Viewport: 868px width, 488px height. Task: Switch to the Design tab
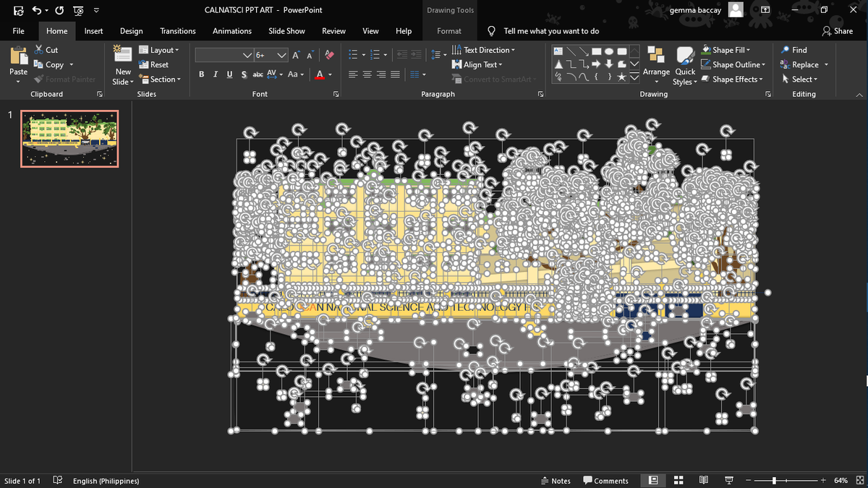click(131, 31)
